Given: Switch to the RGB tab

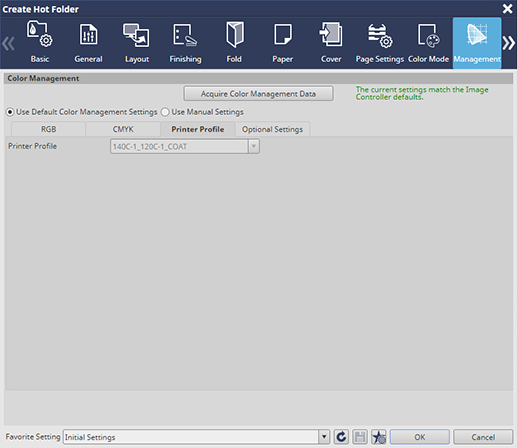Looking at the screenshot, I should coord(49,129).
